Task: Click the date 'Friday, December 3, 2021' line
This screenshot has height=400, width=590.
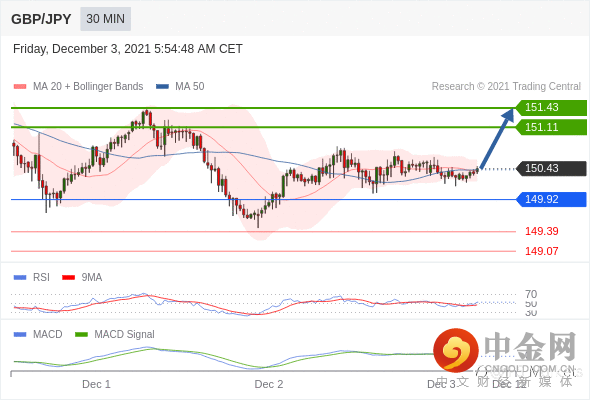Action: click(x=128, y=49)
